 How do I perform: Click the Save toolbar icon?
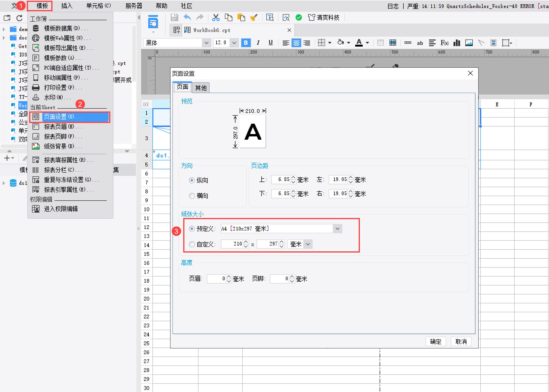coord(174,18)
